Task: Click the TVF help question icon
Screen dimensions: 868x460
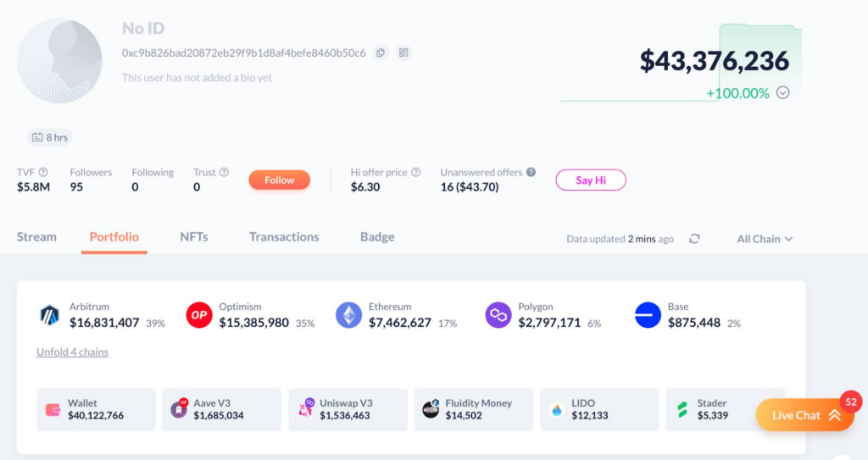Action: (43, 172)
